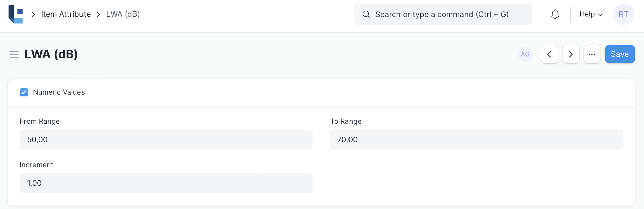Screen dimensions: 644x209
Task: Click the Numeric Values label
Action: pos(59,92)
